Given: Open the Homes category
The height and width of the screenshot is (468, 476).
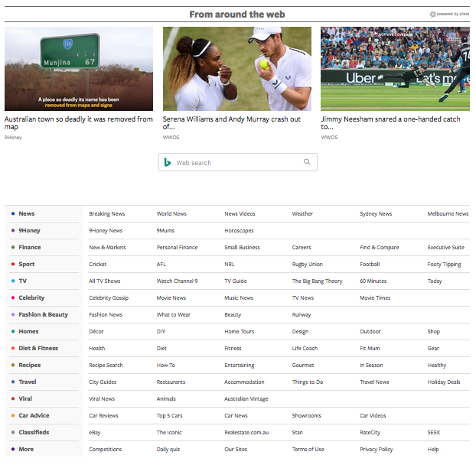Looking at the screenshot, I should pos(28,332).
